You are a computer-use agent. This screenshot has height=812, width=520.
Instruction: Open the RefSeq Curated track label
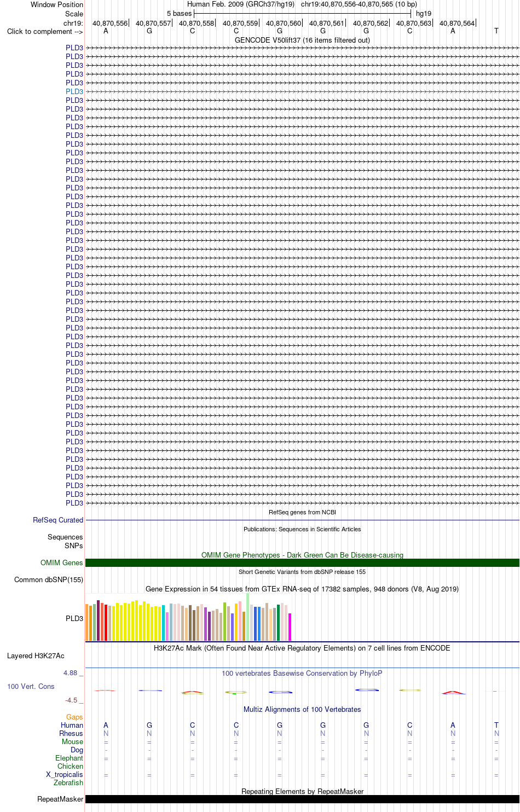(58, 520)
